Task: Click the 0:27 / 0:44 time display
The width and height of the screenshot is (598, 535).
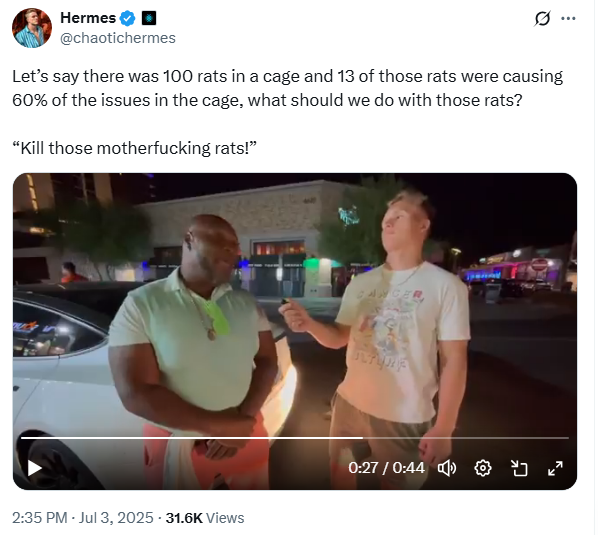Action: click(x=386, y=468)
